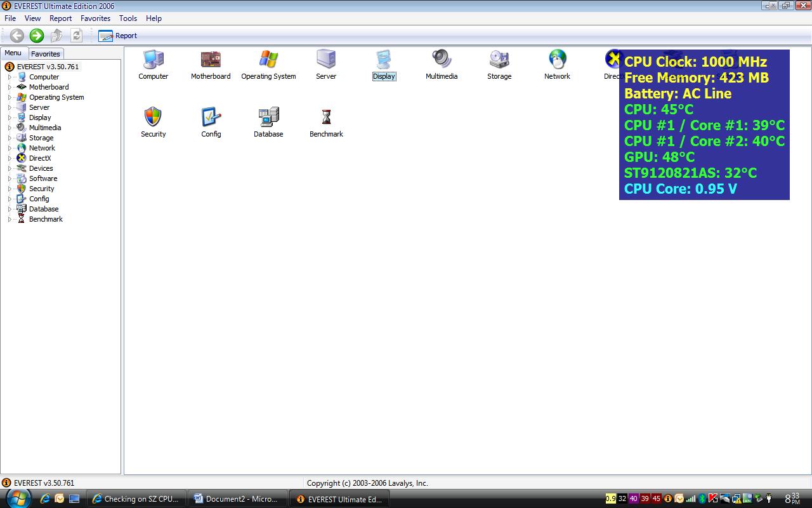
Task: Expand the Devices node in the tree
Action: coord(10,168)
